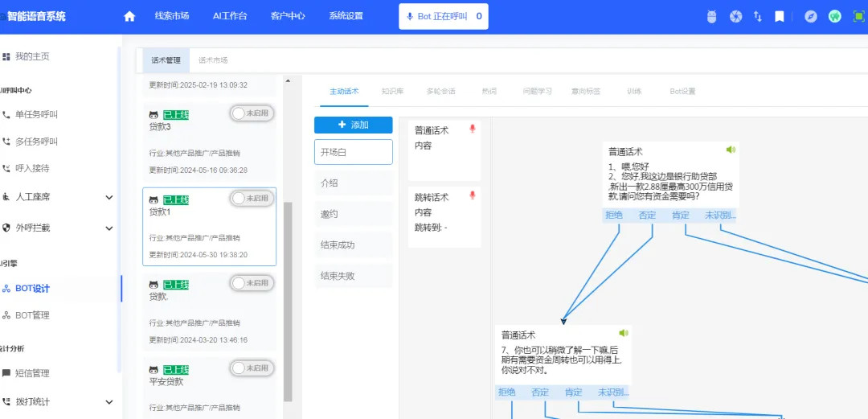The height and width of the screenshot is (419, 868).
Task: Click the home icon in top navigation
Action: tap(129, 16)
